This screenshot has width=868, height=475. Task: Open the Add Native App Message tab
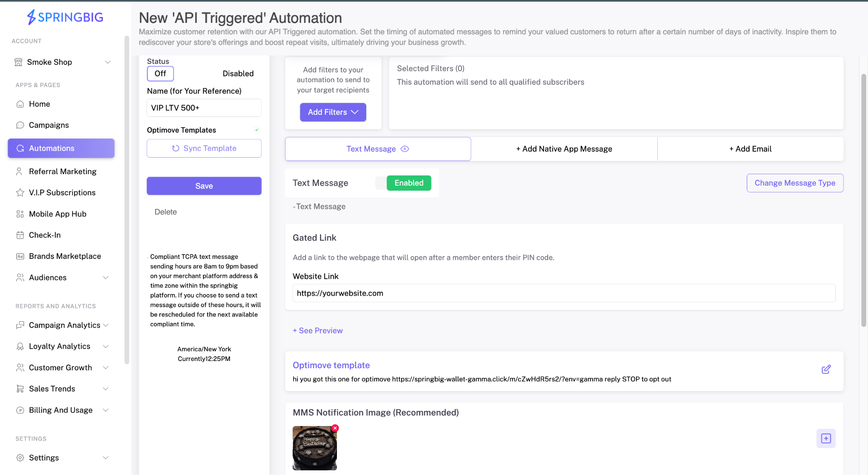coord(564,149)
